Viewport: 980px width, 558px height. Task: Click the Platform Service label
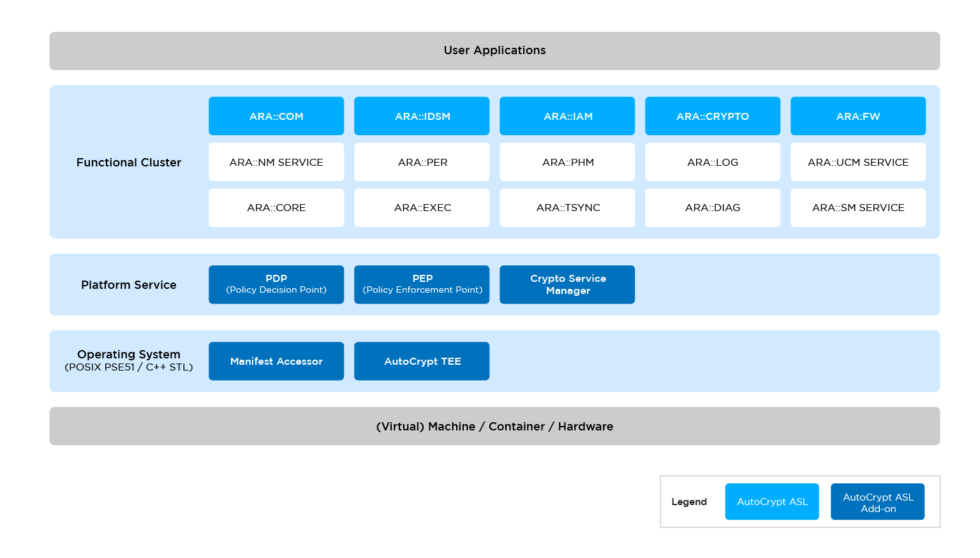tap(129, 285)
